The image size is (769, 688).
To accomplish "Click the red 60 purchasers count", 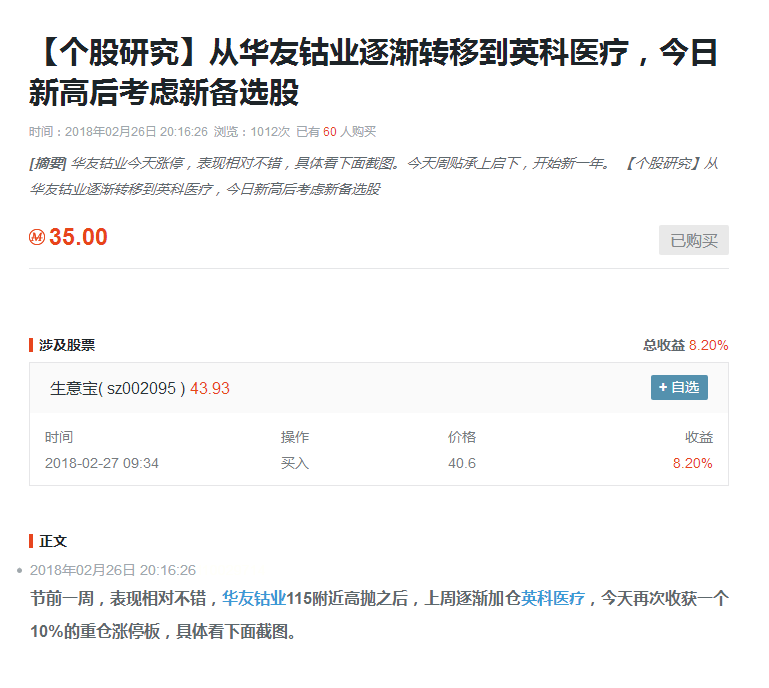I will pyautogui.click(x=329, y=131).
